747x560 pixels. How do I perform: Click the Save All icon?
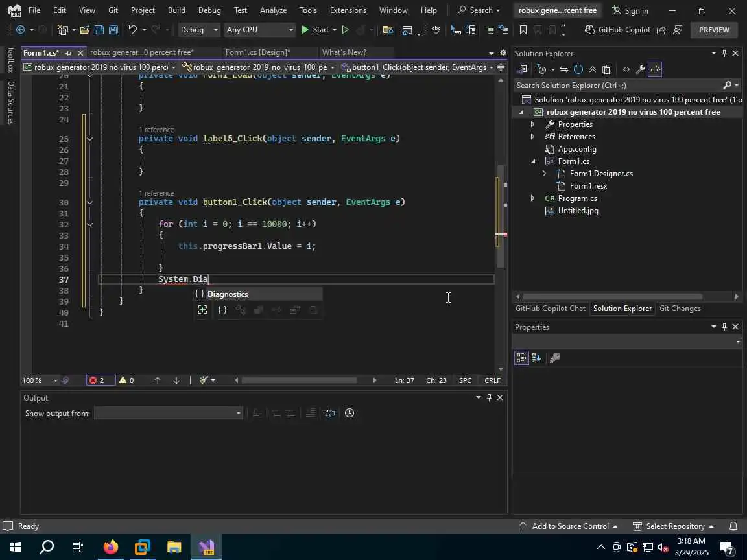pos(113,30)
